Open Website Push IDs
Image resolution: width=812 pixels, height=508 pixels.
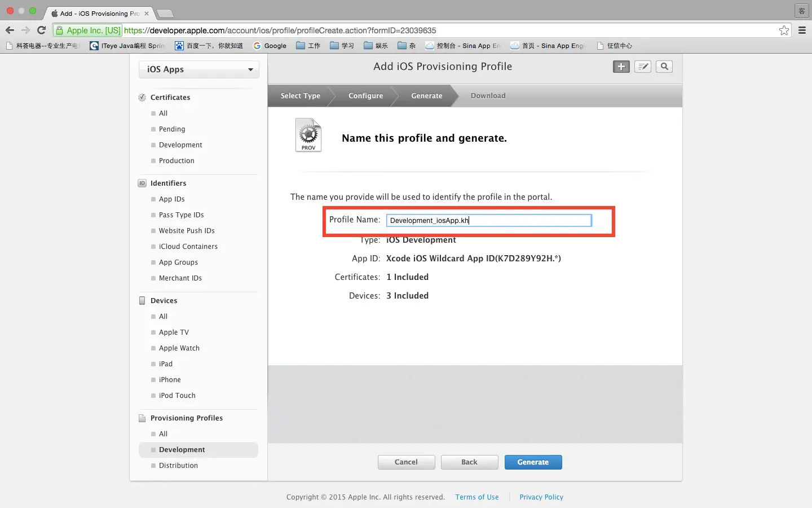[187, 231]
